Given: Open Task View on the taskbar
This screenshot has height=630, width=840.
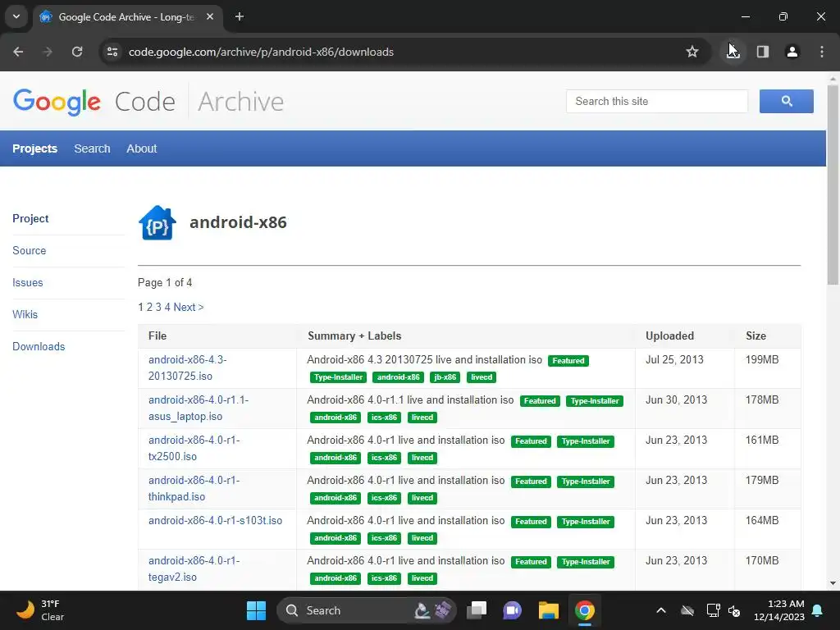Looking at the screenshot, I should pos(477,610).
